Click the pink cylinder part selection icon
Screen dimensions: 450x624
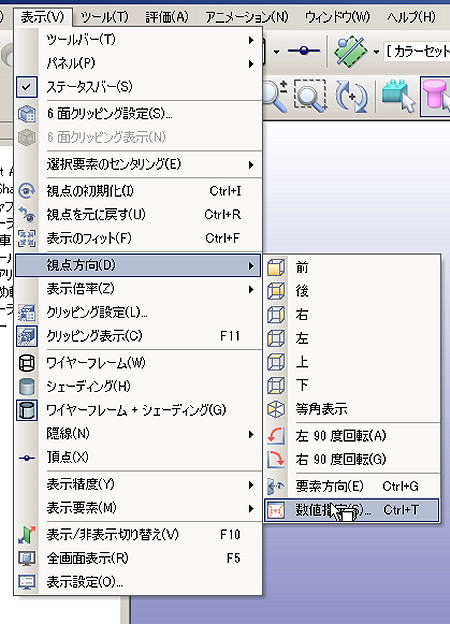coord(436,97)
